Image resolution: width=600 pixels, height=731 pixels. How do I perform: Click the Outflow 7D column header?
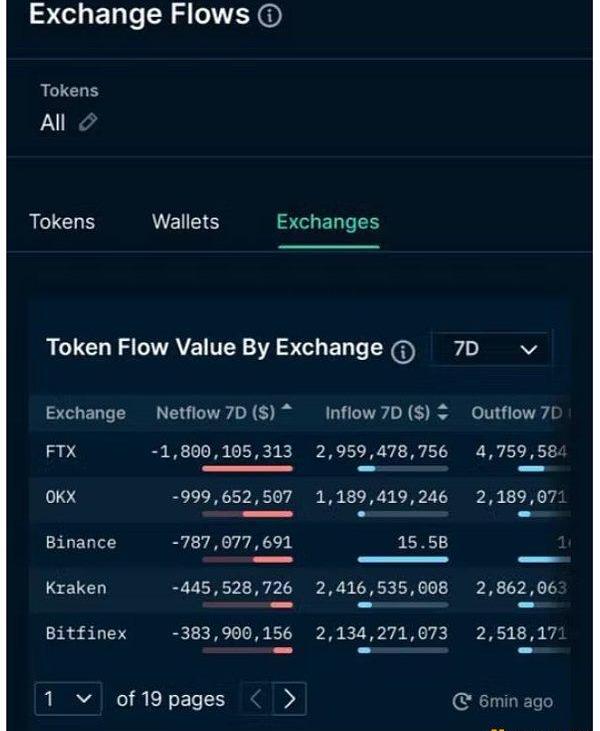click(517, 412)
